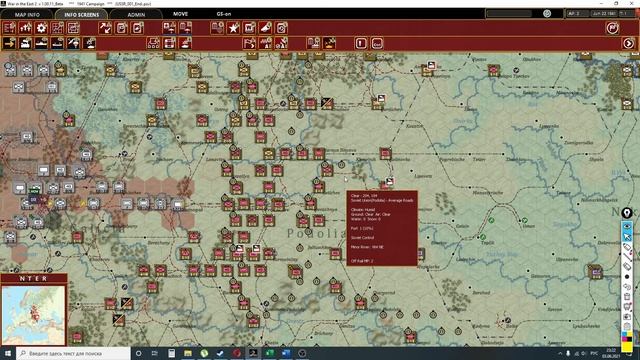This screenshot has width=640, height=360.
Task: Click the depot creation icon
Action: tap(313, 43)
